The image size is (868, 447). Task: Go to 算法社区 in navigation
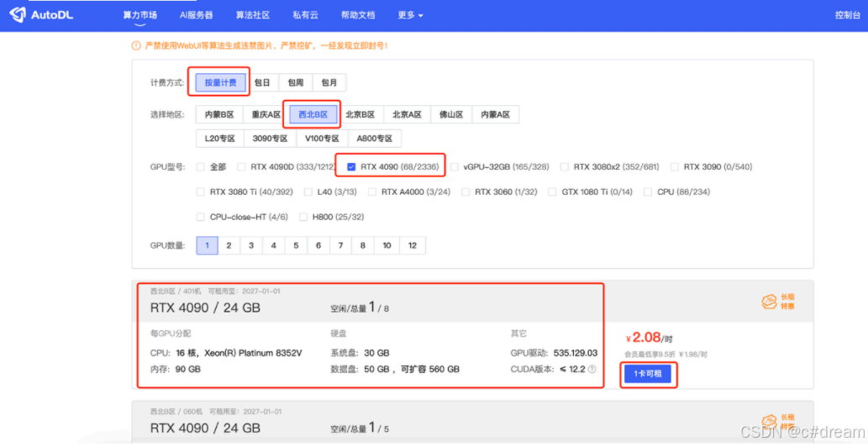click(252, 15)
